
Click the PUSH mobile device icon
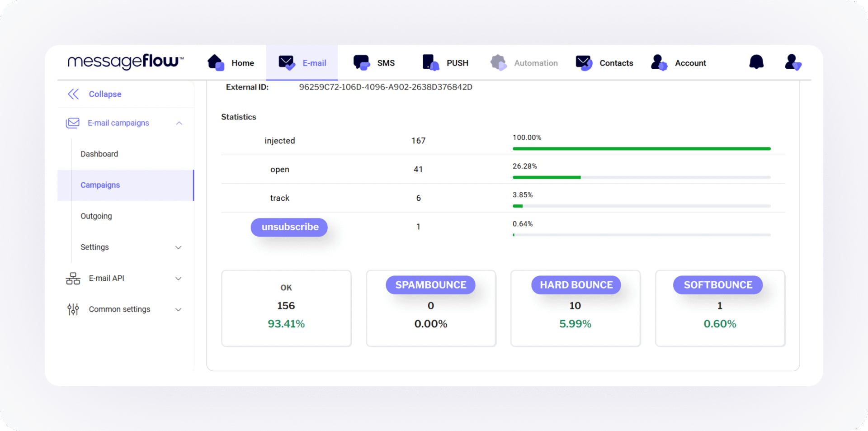[x=430, y=62]
